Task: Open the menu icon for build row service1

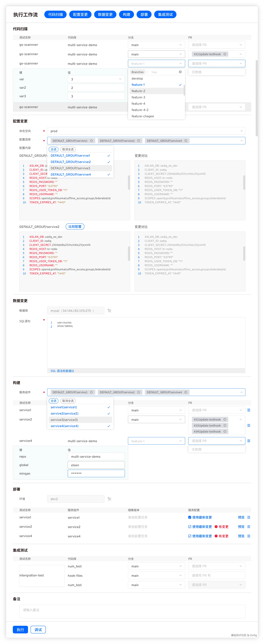Action: pyautogui.click(x=249, y=410)
